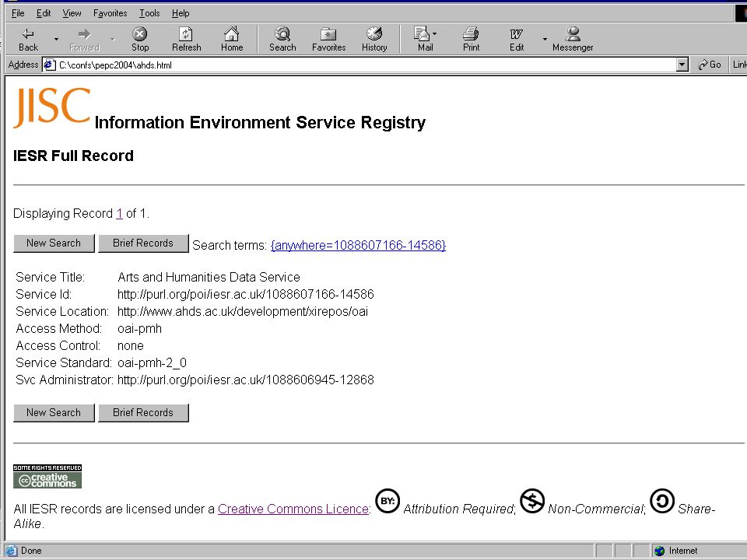Screen dimensions: 747x560
Task: Follow the record number 1 link
Action: click(x=119, y=213)
